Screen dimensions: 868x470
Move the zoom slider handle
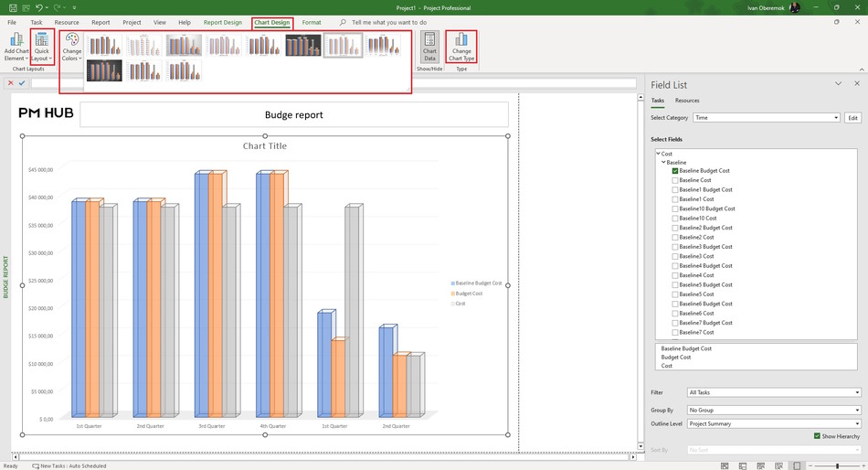coord(837,465)
